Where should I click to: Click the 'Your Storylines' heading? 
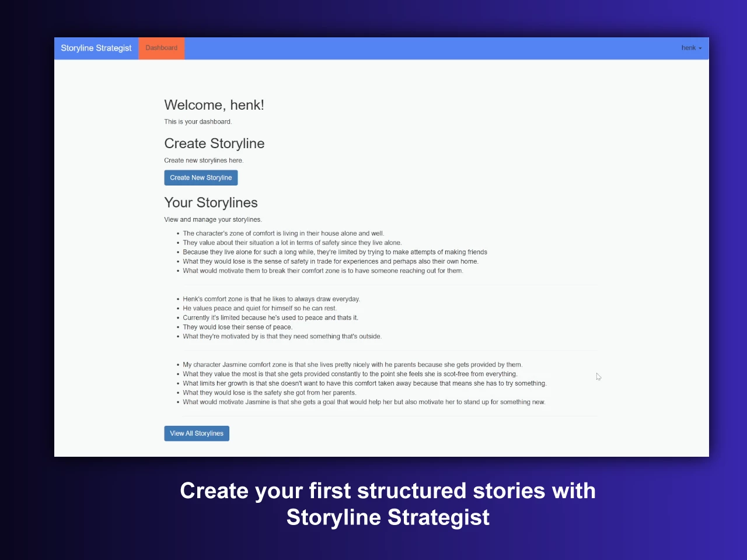click(211, 202)
